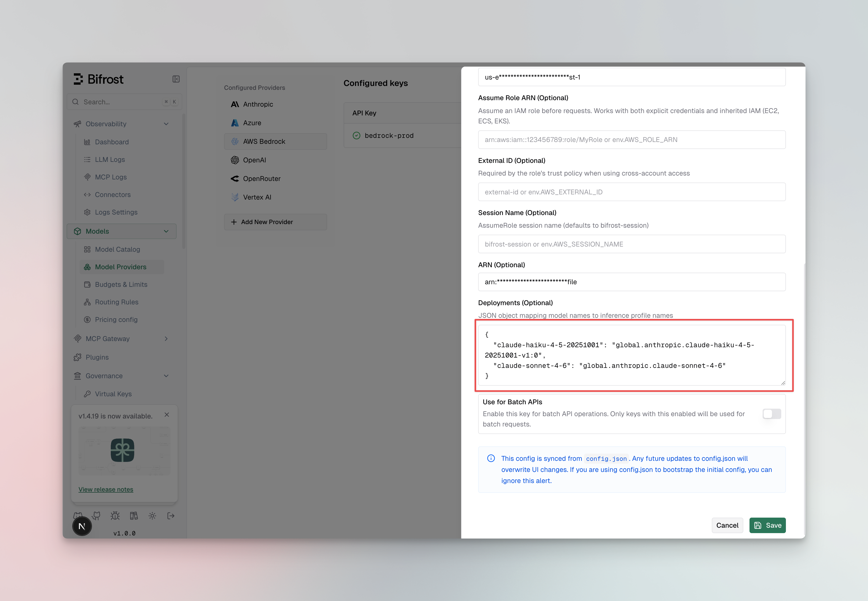Collapse the Governance section chevron
The image size is (868, 601).
[166, 376]
